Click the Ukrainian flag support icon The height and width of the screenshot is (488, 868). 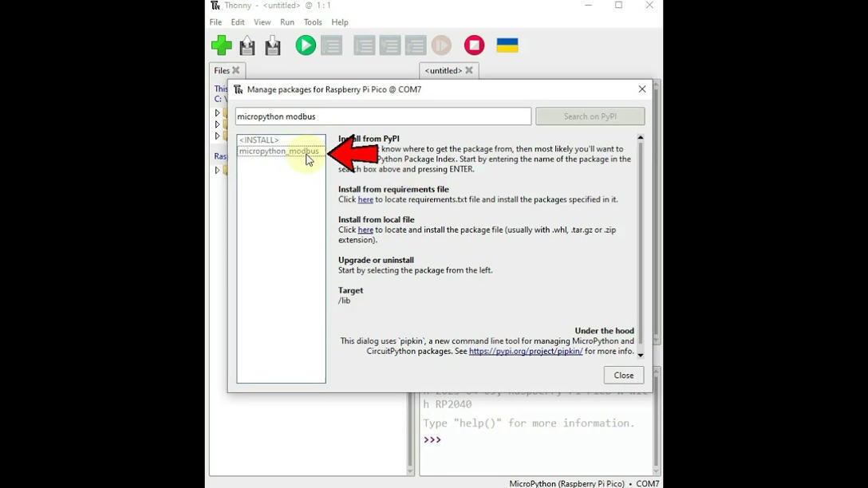(507, 45)
